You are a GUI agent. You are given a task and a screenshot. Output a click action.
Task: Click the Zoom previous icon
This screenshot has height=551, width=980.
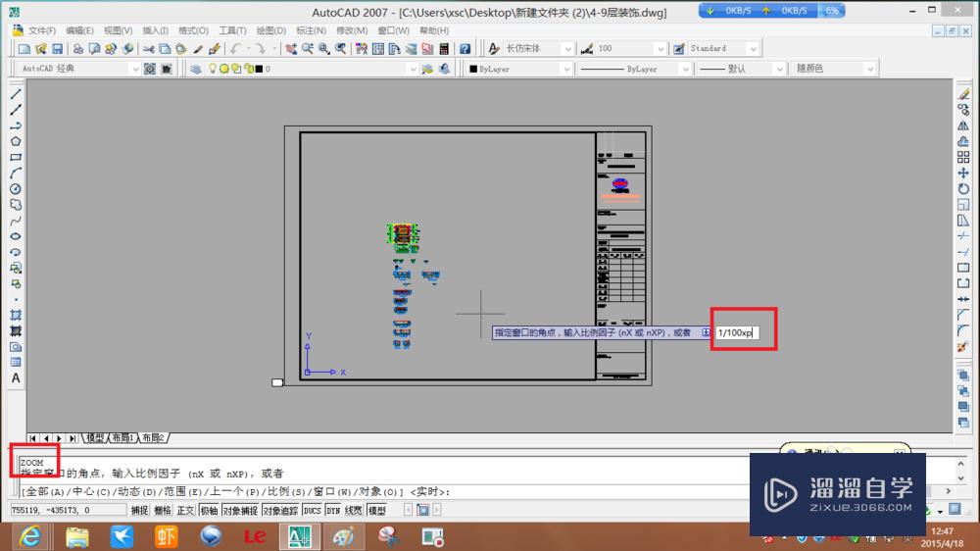341,49
